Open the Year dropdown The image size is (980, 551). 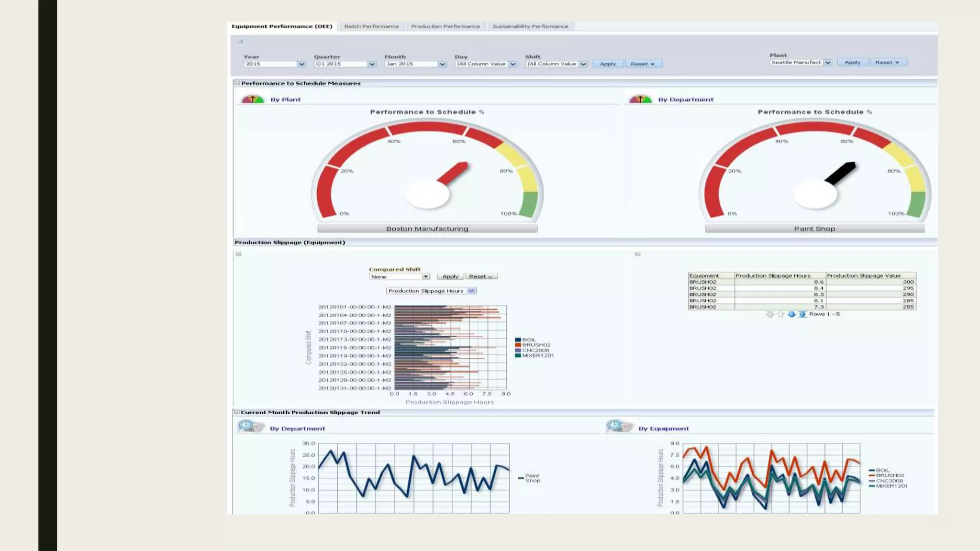301,64
